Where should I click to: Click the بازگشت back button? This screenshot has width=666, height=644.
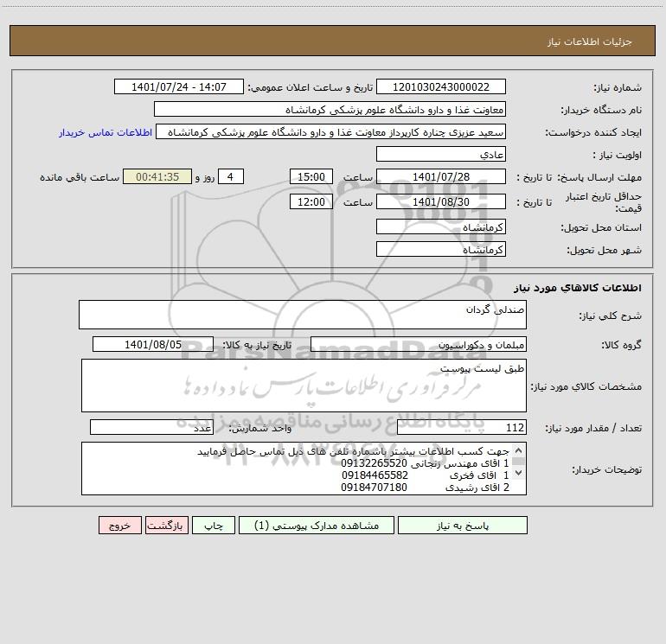coord(166,526)
